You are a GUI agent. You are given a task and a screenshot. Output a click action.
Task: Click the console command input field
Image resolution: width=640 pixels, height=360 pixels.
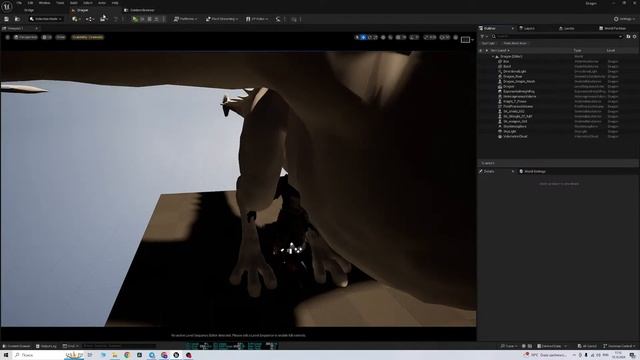point(118,346)
